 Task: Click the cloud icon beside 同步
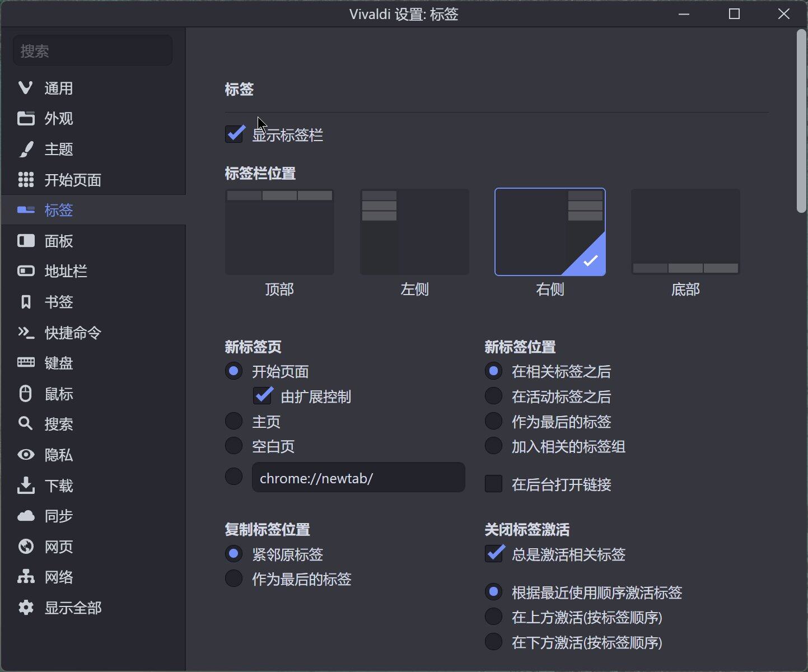[x=26, y=516]
